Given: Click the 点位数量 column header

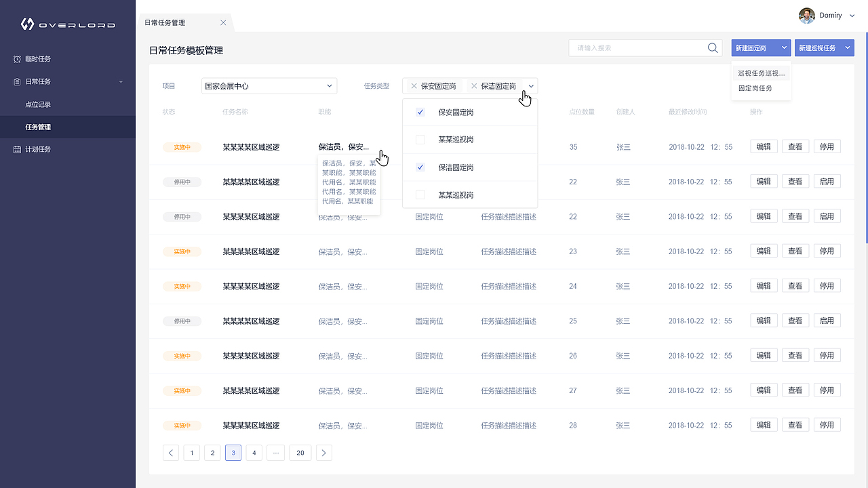Looking at the screenshot, I should click(x=582, y=112).
